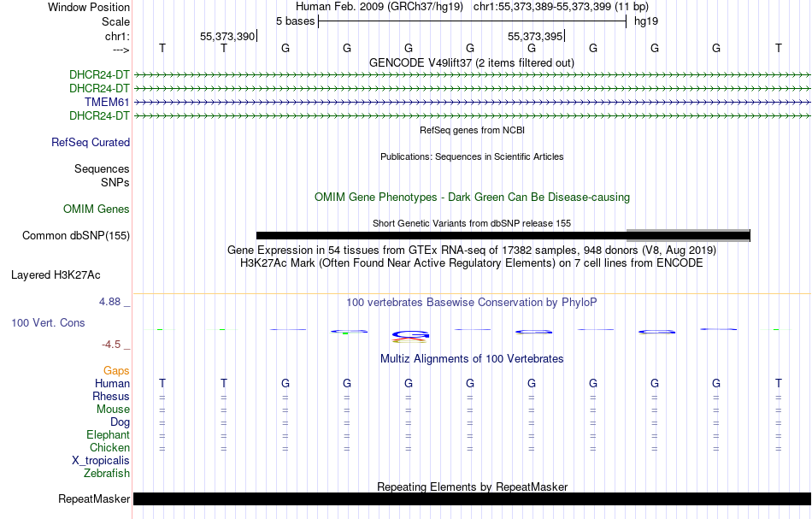Open RefSeq genes from NCBI title
812x519 pixels.
click(472, 130)
